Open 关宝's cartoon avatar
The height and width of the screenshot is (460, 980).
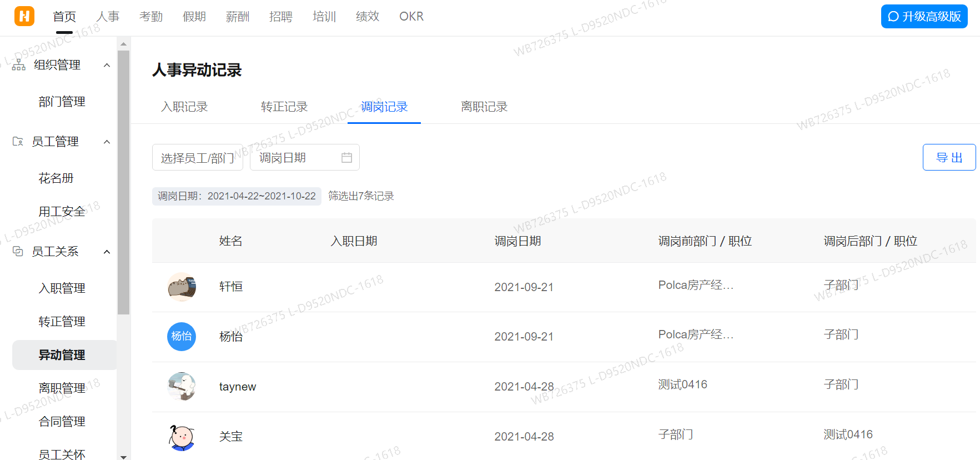[182, 437]
